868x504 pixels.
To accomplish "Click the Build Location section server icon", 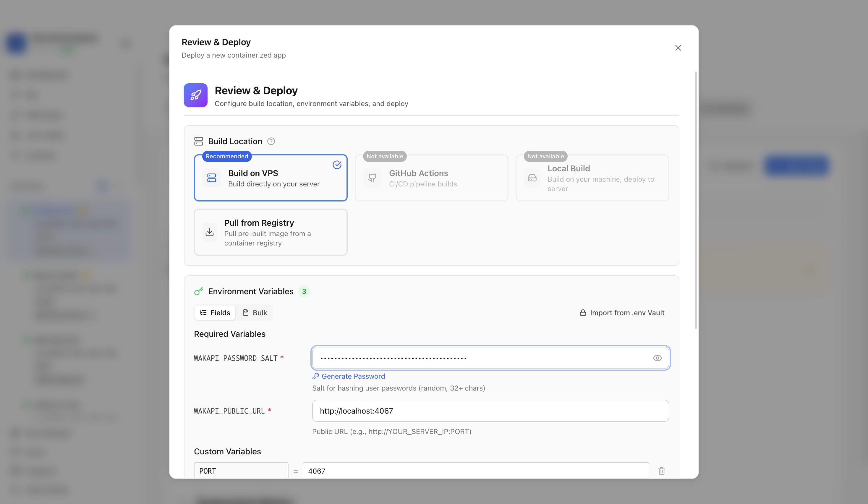I will point(199,142).
